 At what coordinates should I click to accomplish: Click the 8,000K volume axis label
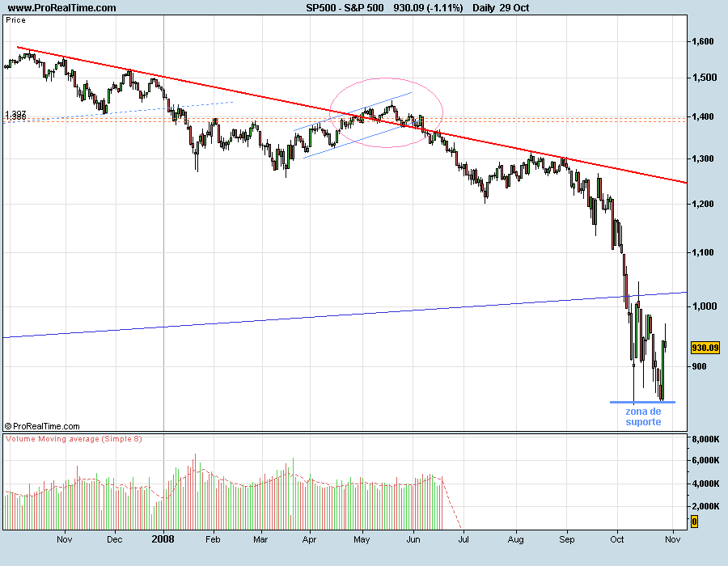[x=705, y=439]
